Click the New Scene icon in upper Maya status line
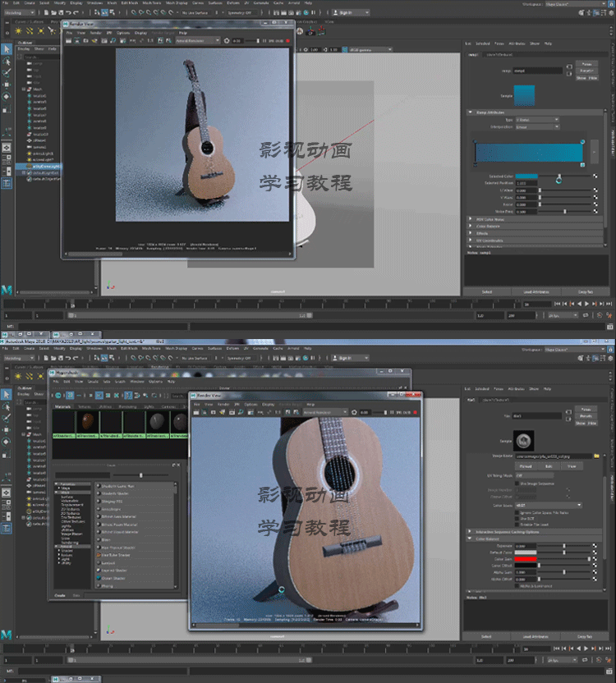 [x=46, y=12]
